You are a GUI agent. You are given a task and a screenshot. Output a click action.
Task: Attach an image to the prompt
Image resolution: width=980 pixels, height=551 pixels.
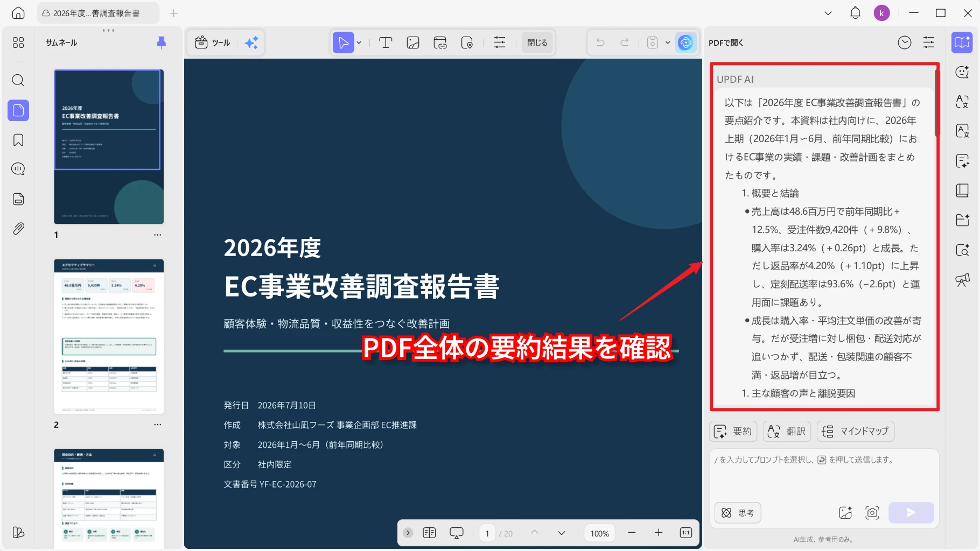click(845, 513)
